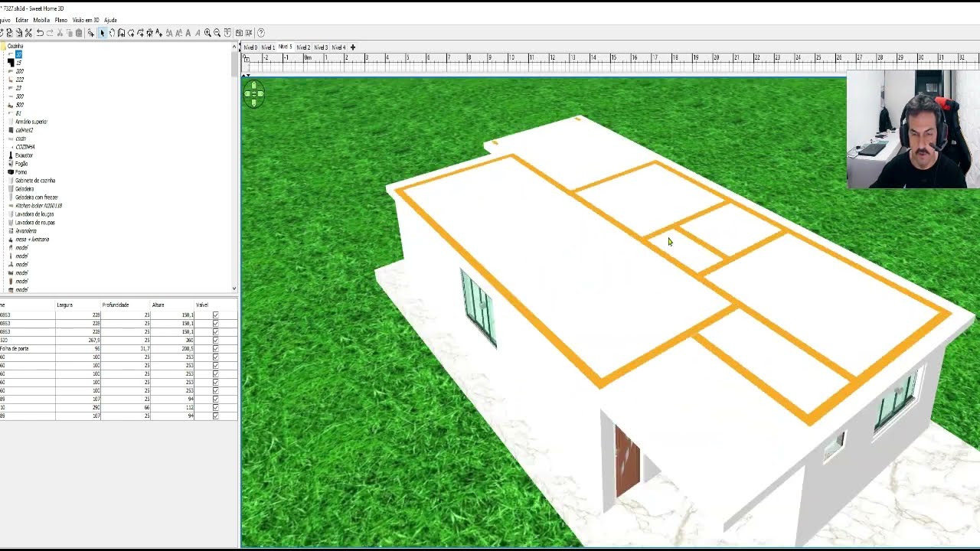
Task: Select mesa + luminaria in the catalog
Action: (32, 240)
